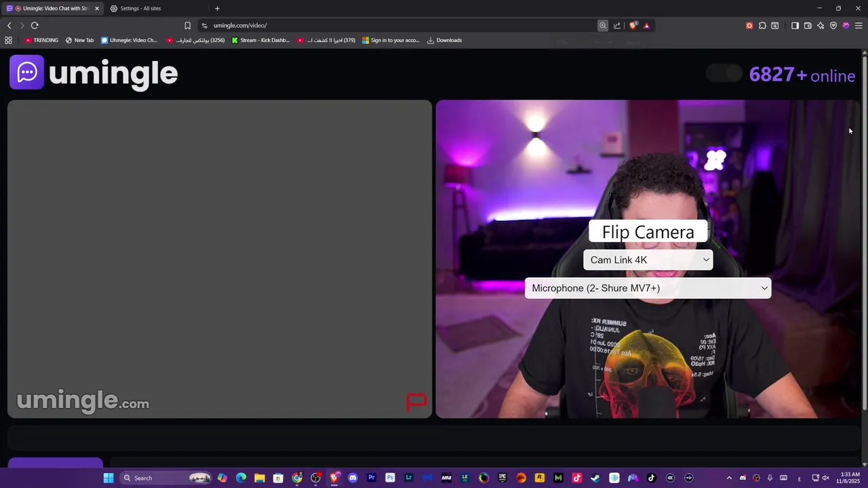Open site settings icon beside the URL

pyautogui.click(x=204, y=26)
